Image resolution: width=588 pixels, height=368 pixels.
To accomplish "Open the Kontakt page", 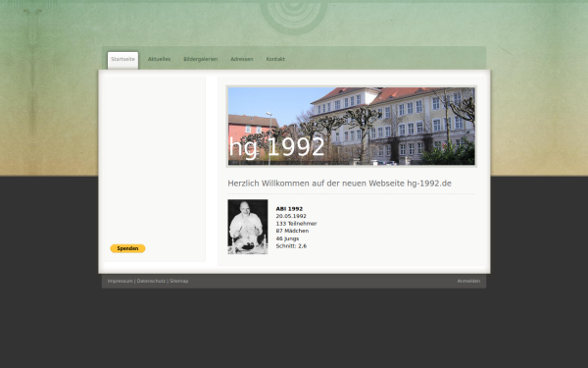I will 275,59.
